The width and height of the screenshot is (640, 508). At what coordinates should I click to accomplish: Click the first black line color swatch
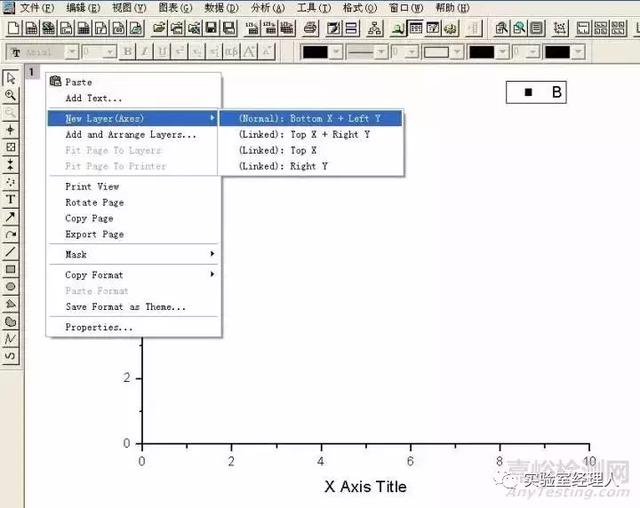coord(315,52)
